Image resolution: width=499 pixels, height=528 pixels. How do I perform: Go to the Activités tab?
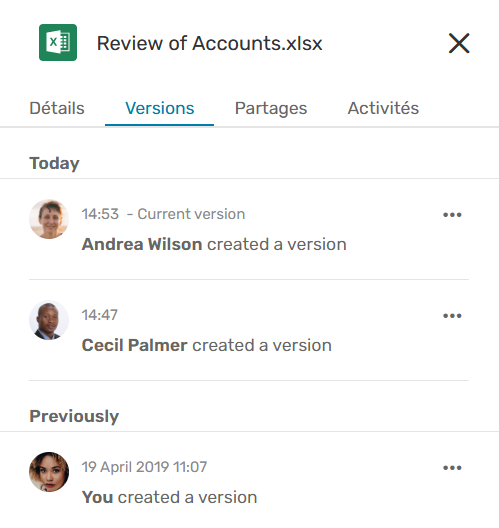coord(383,108)
